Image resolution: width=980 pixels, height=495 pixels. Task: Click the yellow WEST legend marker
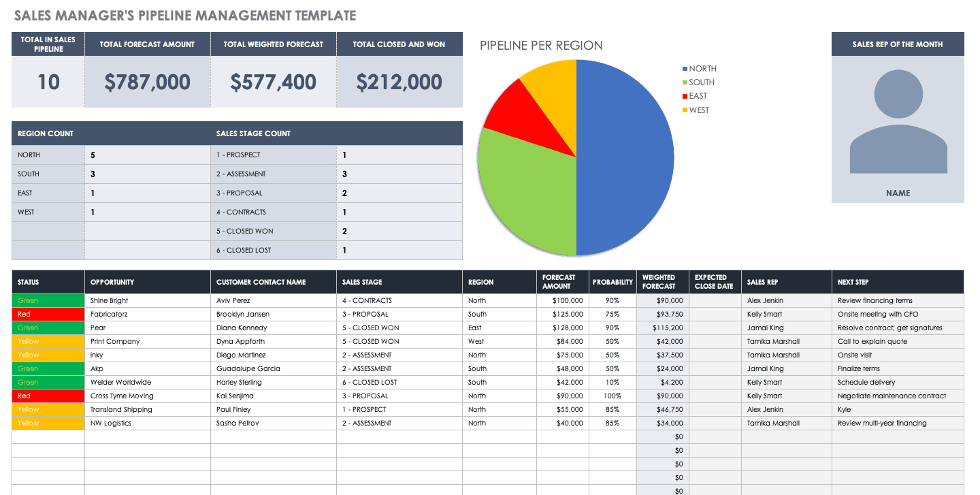pos(685,110)
